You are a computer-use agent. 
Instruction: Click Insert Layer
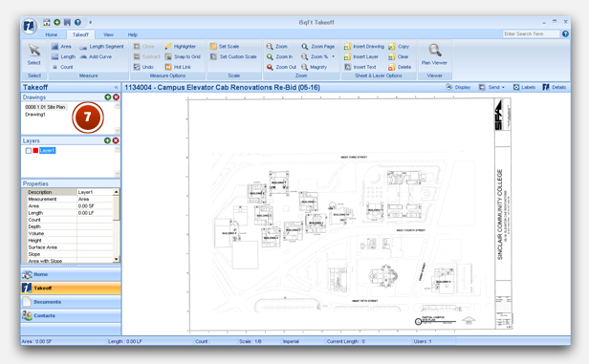pos(361,56)
